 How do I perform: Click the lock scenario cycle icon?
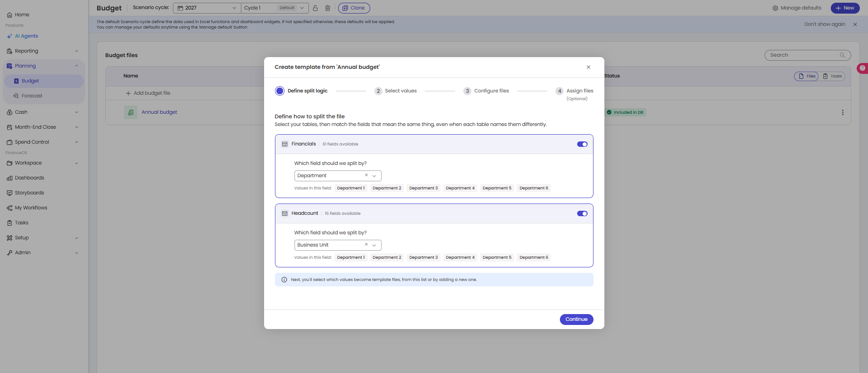click(x=315, y=8)
